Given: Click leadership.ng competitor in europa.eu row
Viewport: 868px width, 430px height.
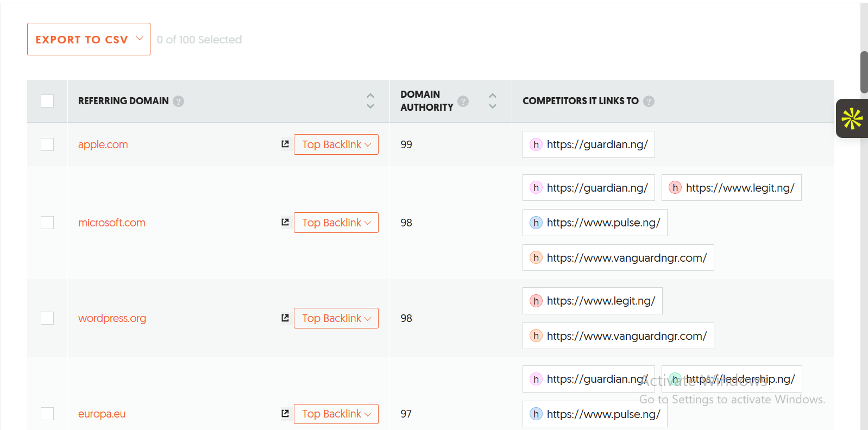Looking at the screenshot, I should tap(732, 379).
